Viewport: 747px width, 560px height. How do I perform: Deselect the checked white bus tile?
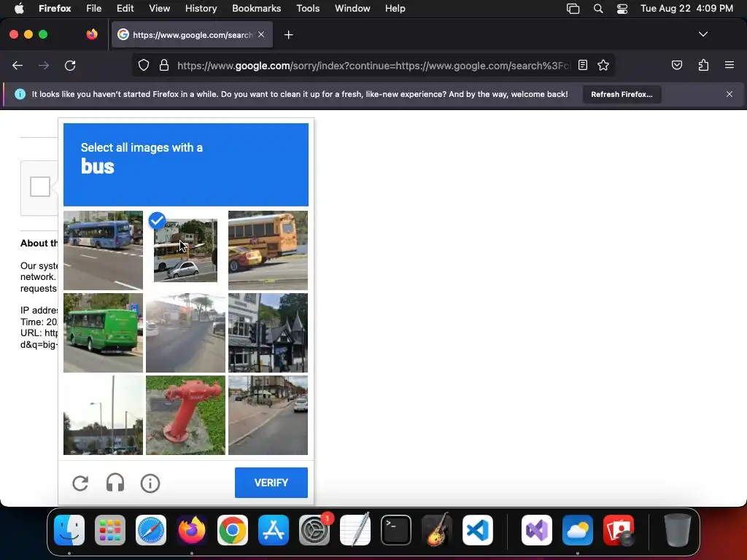tap(185, 251)
